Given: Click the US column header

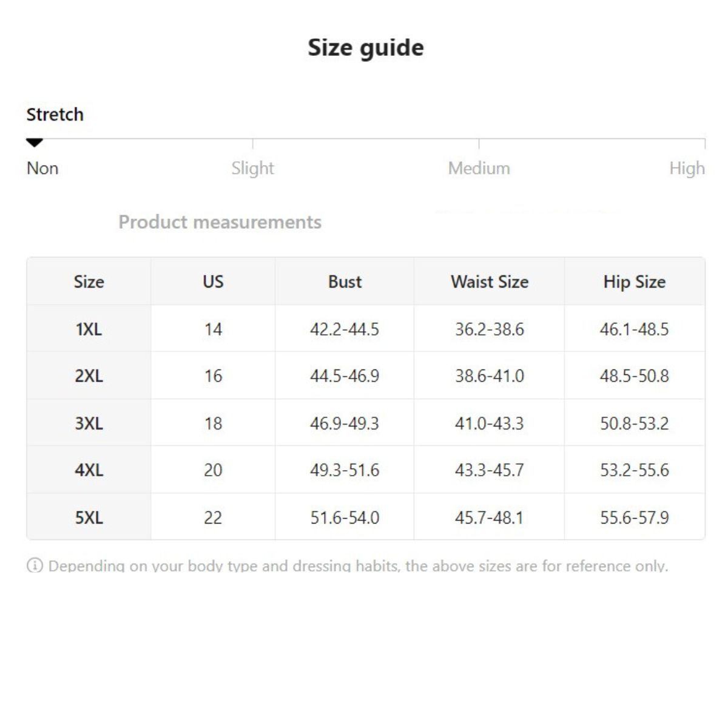Looking at the screenshot, I should coord(213,281).
